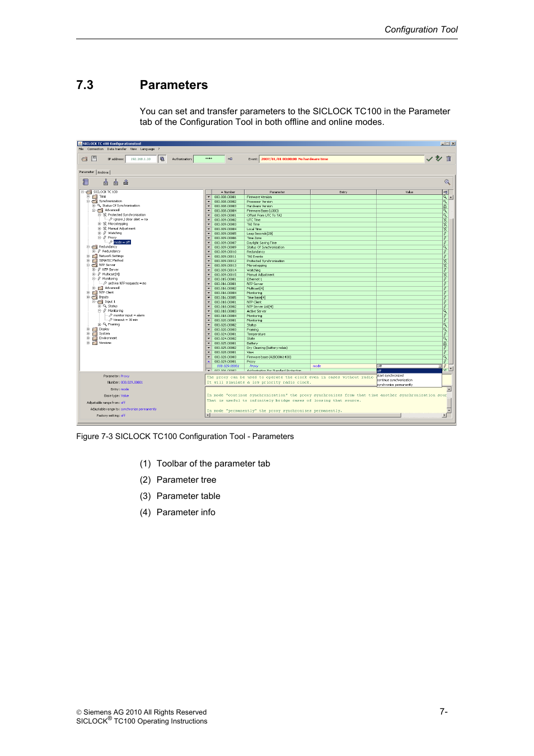Expand the row arrow for 000.008.00001

[x=209, y=197]
